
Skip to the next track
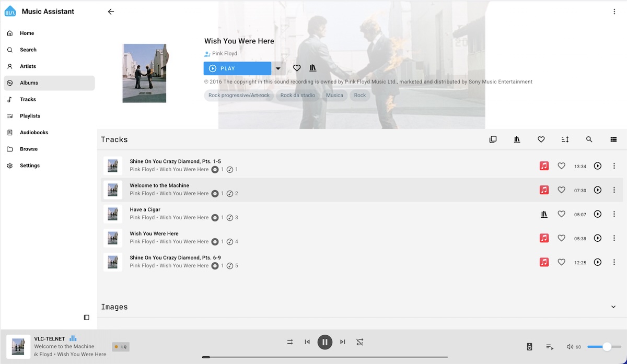point(343,342)
